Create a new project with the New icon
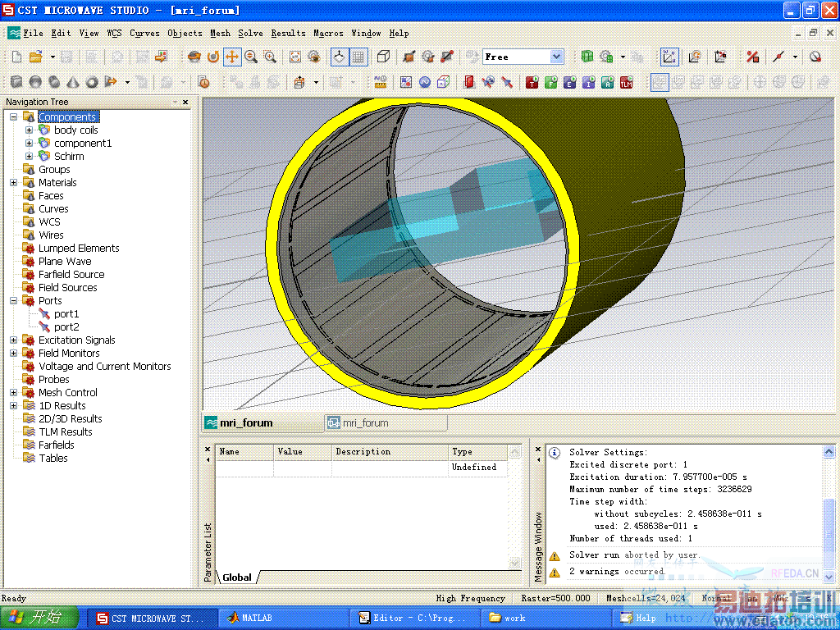The height and width of the screenshot is (630, 840). (16, 57)
